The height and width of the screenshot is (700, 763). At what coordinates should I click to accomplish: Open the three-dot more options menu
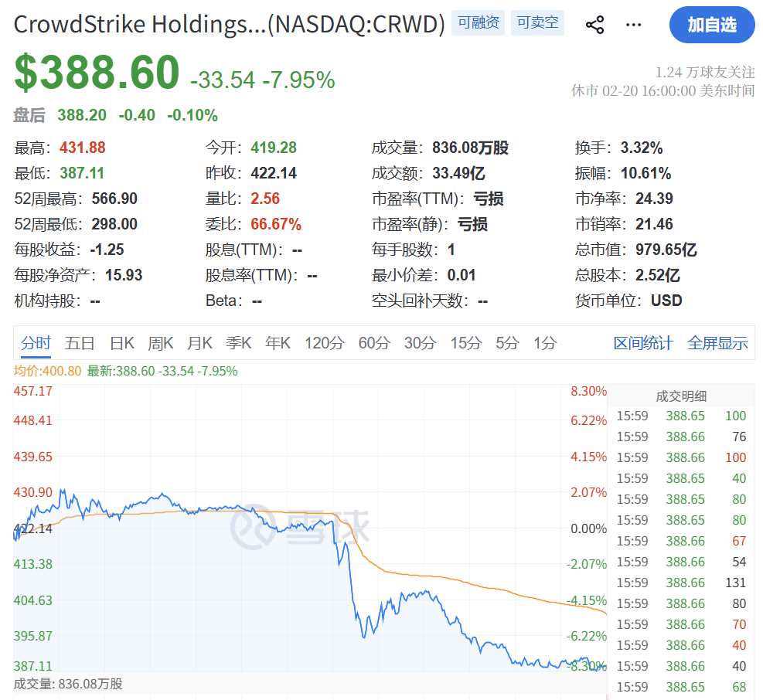tap(633, 25)
